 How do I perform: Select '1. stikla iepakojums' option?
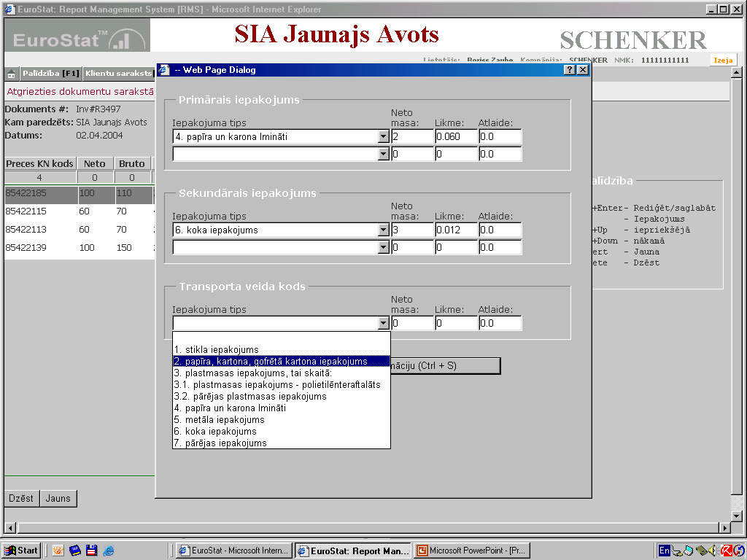pyautogui.click(x=282, y=349)
